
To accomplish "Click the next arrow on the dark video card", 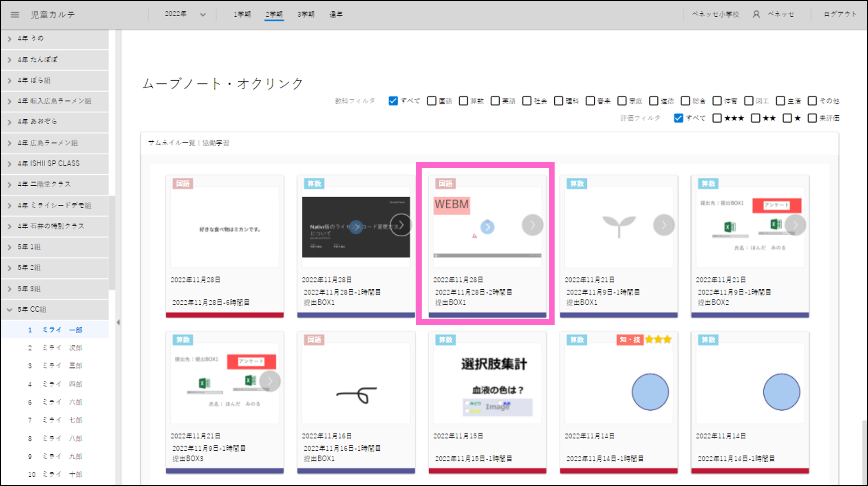I will click(401, 225).
